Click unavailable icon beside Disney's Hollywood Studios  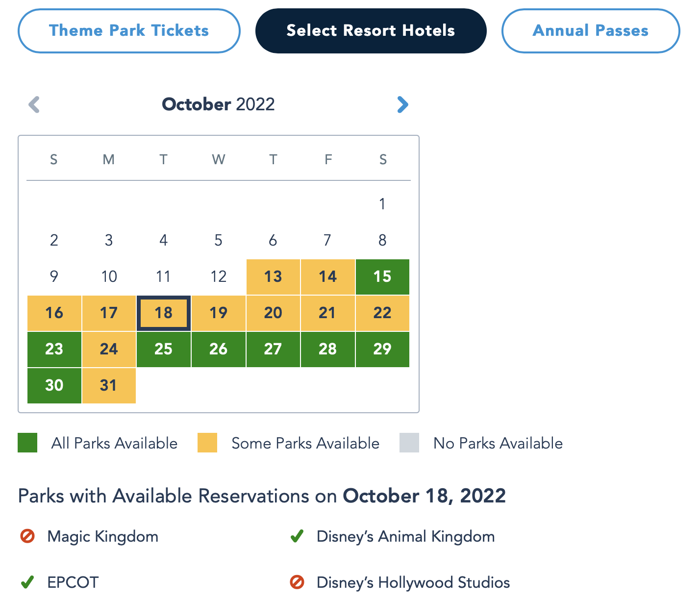(x=297, y=582)
